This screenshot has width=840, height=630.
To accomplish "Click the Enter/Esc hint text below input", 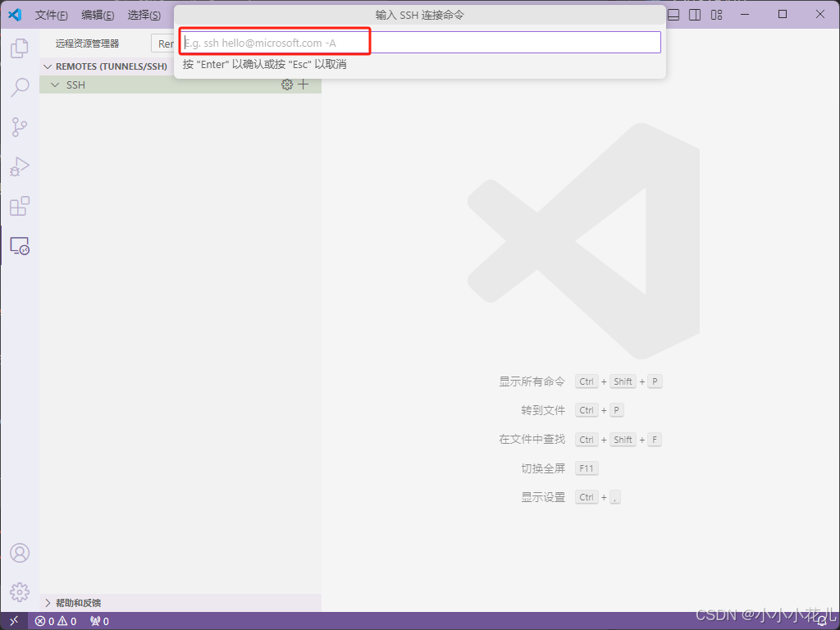I will click(x=265, y=64).
